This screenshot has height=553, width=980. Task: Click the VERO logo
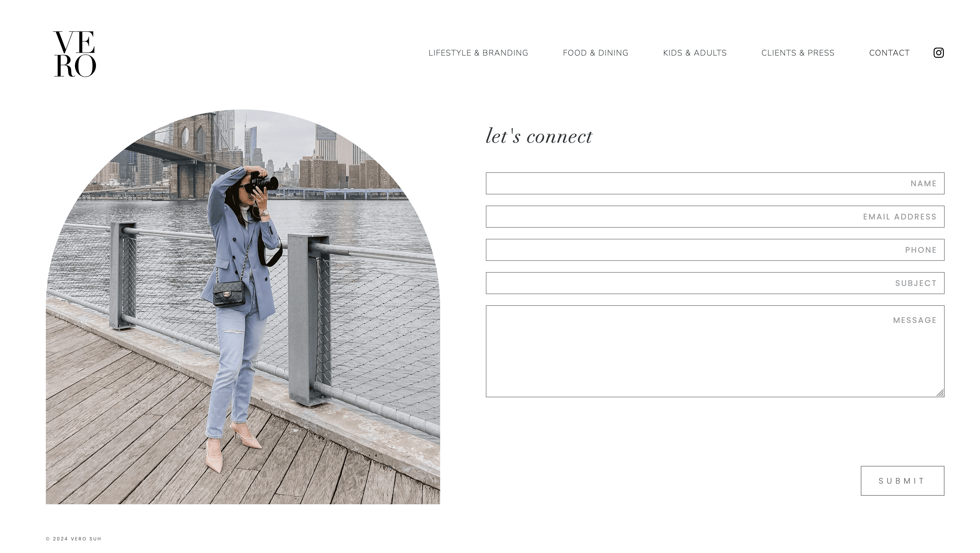click(x=75, y=54)
